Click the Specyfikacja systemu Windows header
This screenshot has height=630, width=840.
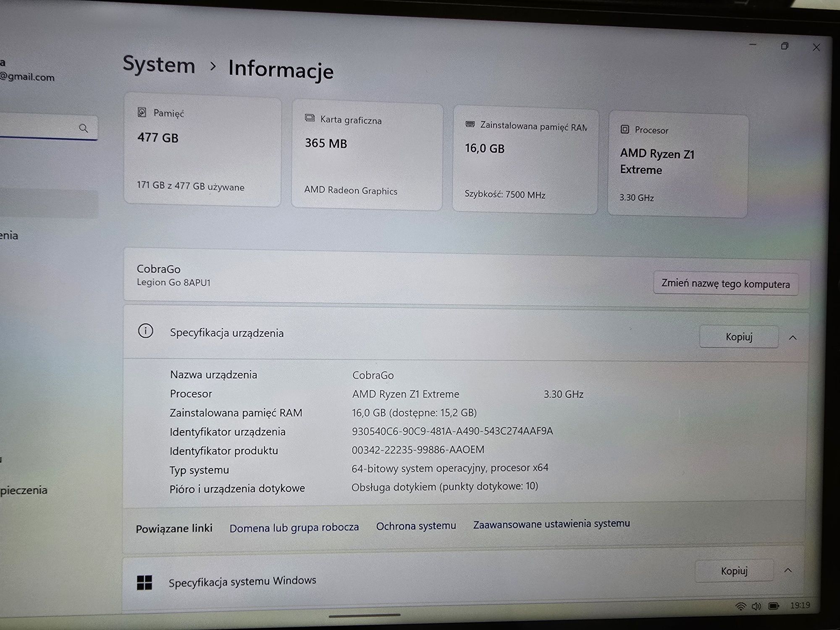coord(242,581)
